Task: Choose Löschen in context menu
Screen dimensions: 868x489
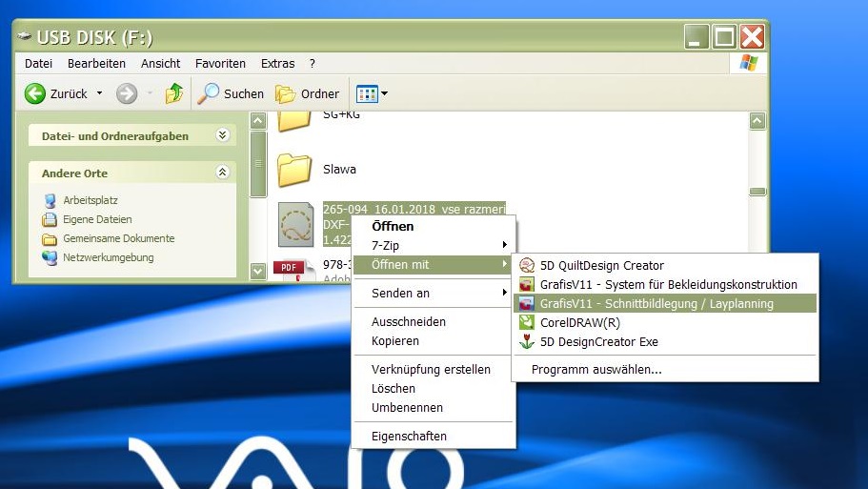Action: pos(434,389)
